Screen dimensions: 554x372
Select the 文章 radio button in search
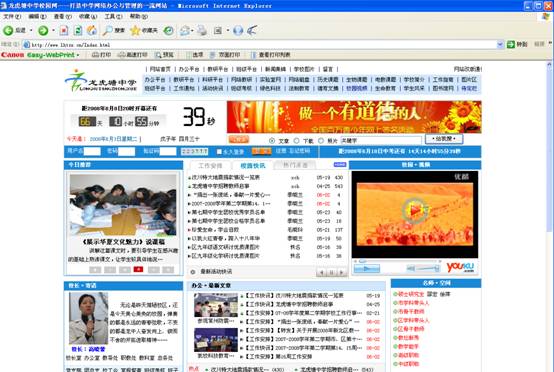tap(272, 141)
